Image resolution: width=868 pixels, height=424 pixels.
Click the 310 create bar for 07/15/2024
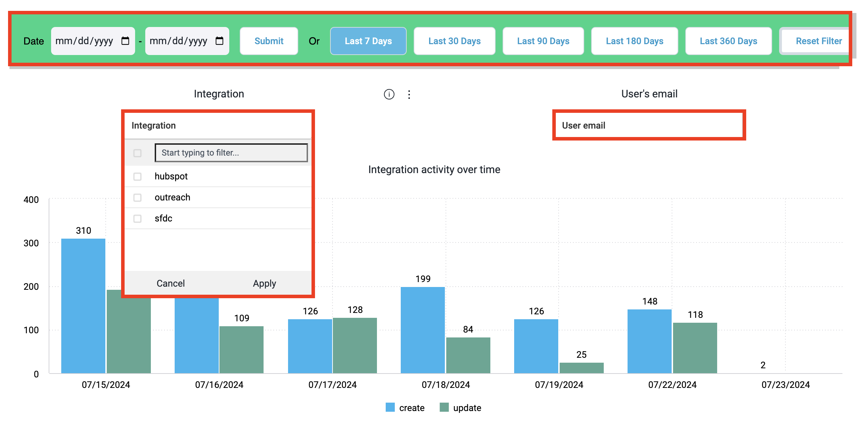point(83,306)
